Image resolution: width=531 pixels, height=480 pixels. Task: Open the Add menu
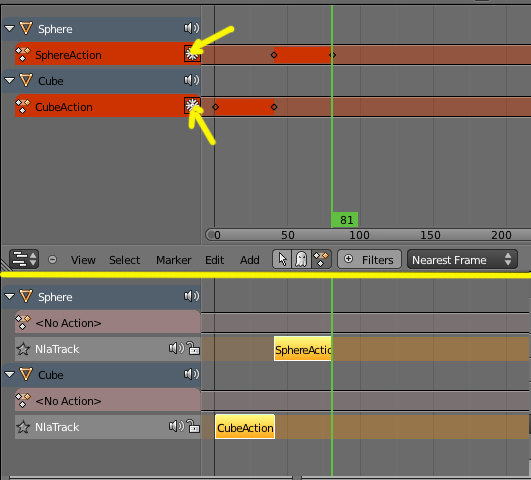click(x=250, y=260)
